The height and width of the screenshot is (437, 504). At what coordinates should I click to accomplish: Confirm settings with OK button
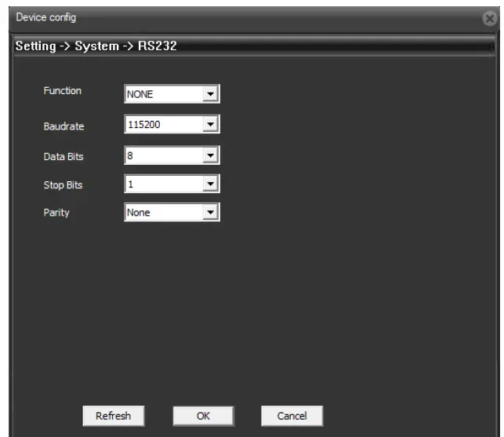click(204, 416)
